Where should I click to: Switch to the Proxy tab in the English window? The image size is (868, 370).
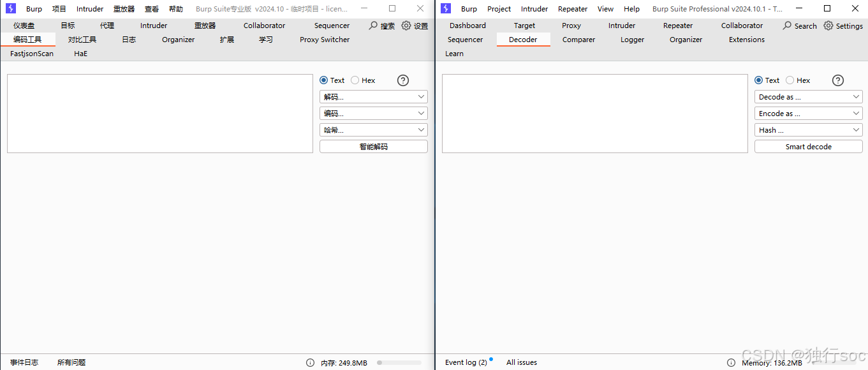click(x=571, y=26)
